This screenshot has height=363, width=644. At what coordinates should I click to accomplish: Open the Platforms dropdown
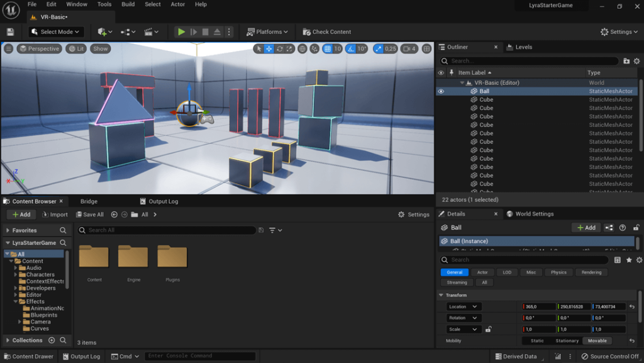pyautogui.click(x=267, y=31)
